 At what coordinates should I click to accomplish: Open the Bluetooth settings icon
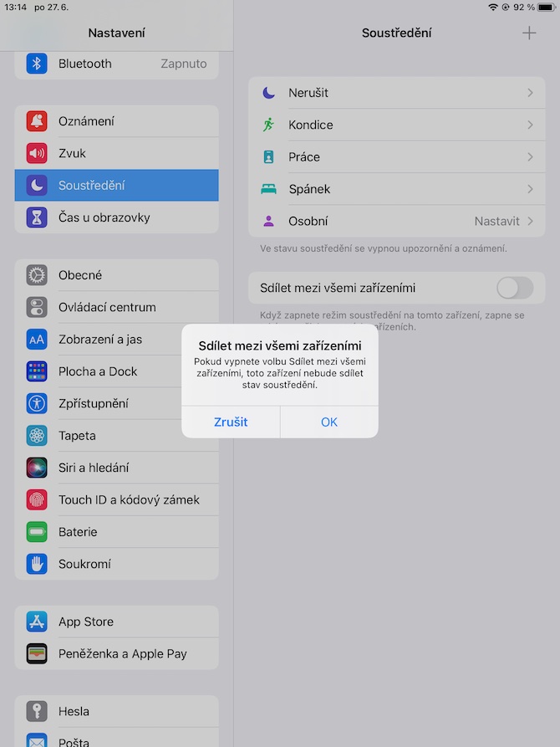37,64
